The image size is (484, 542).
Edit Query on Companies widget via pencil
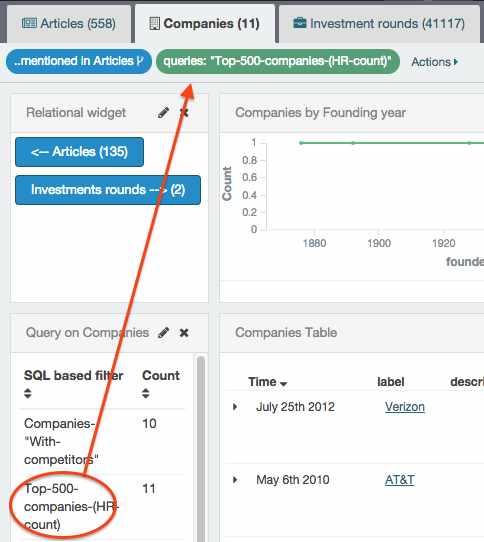tap(163, 333)
